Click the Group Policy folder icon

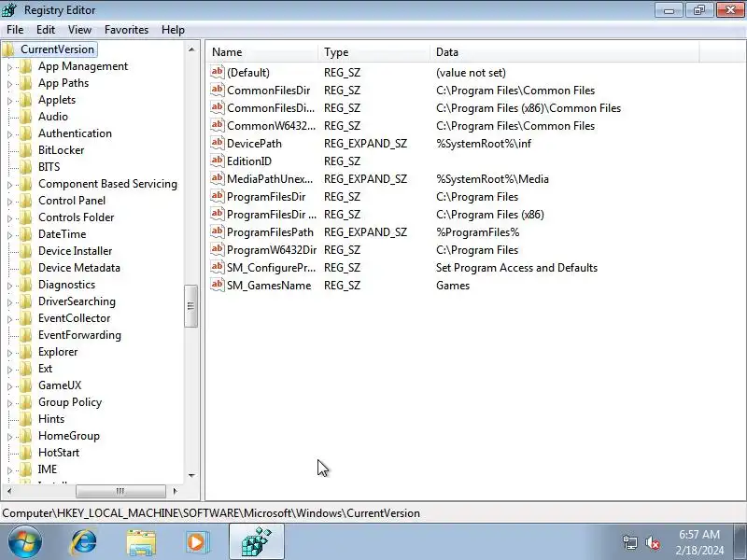point(26,402)
